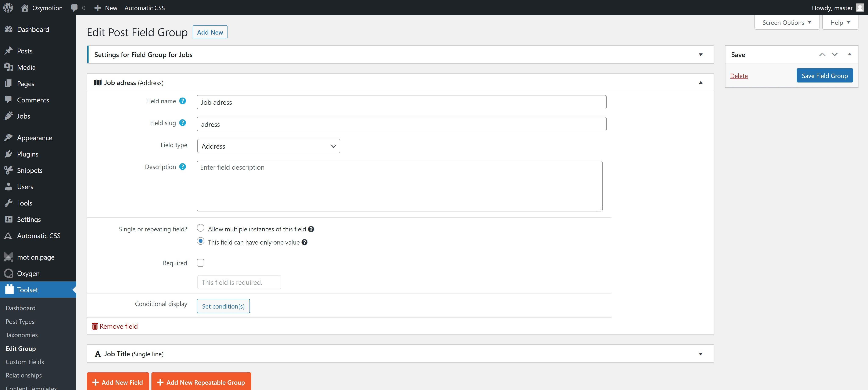This screenshot has height=390, width=868.
Task: Expand Settings for Field Group for Jobs panel
Action: 700,55
